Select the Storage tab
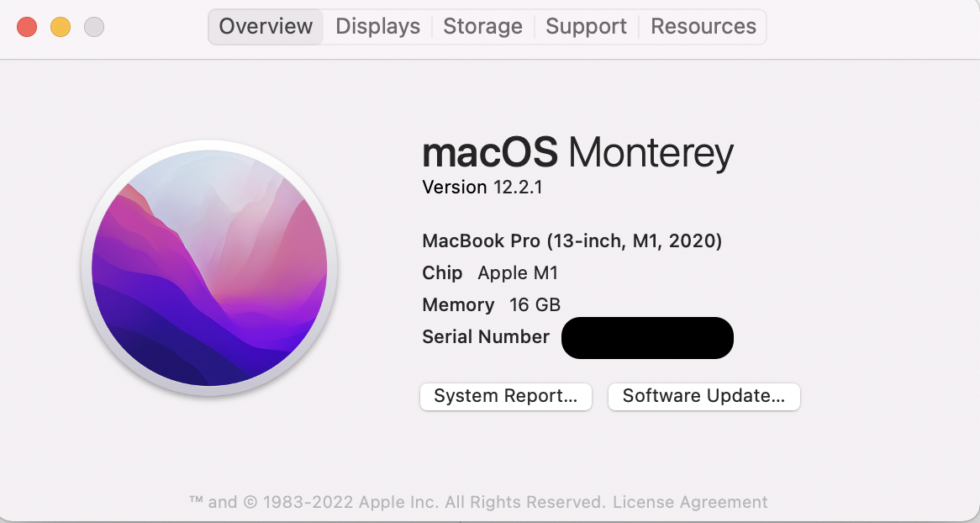The height and width of the screenshot is (523, 980). [482, 27]
